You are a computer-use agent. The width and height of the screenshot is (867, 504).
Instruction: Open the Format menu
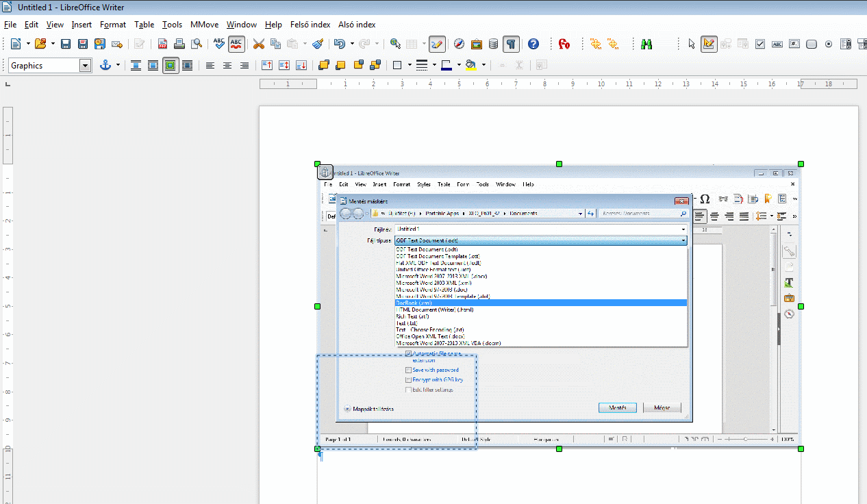pos(113,25)
